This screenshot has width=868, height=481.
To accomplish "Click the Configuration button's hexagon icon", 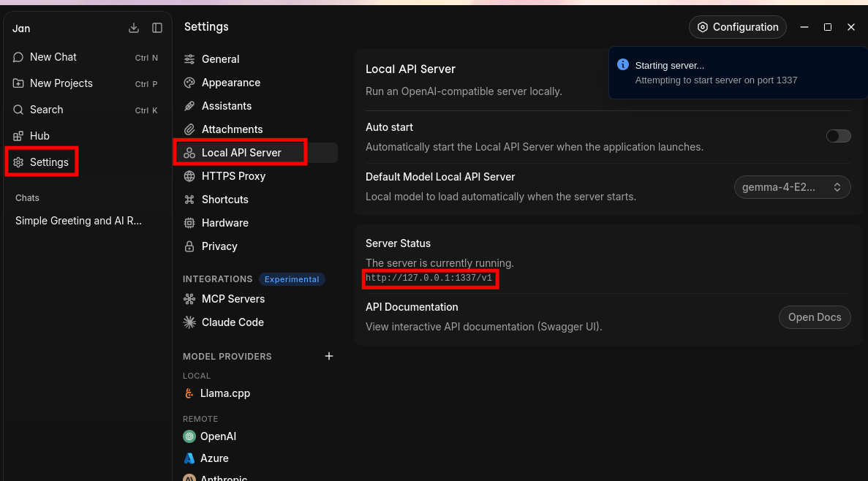I will (x=703, y=27).
